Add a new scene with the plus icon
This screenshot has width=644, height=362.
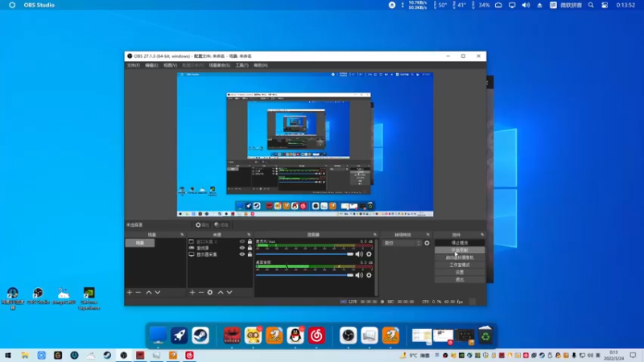pyautogui.click(x=130, y=292)
